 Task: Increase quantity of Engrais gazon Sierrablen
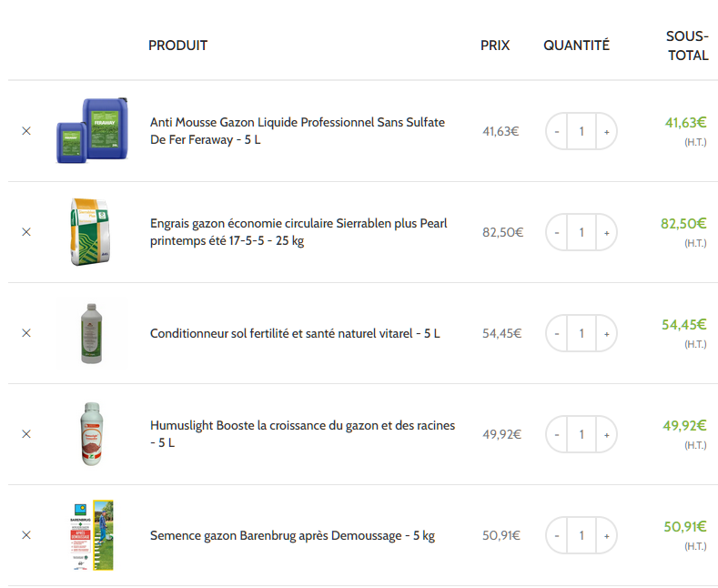coord(606,233)
